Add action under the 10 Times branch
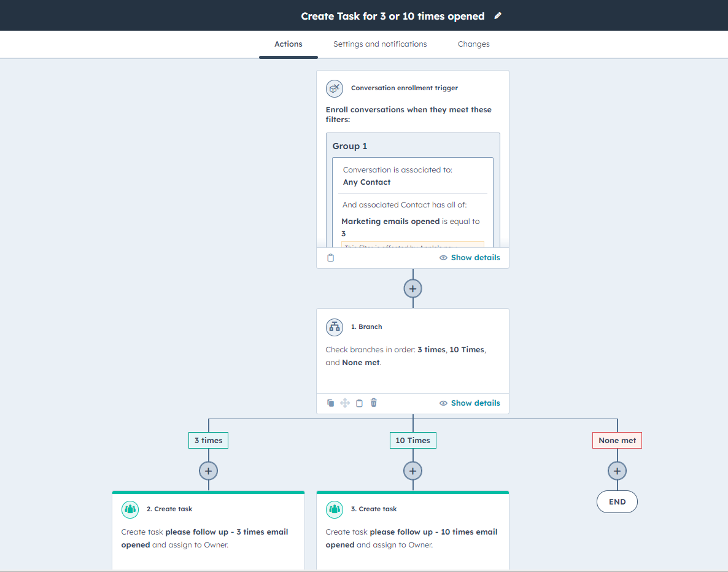728x572 pixels. coord(412,471)
